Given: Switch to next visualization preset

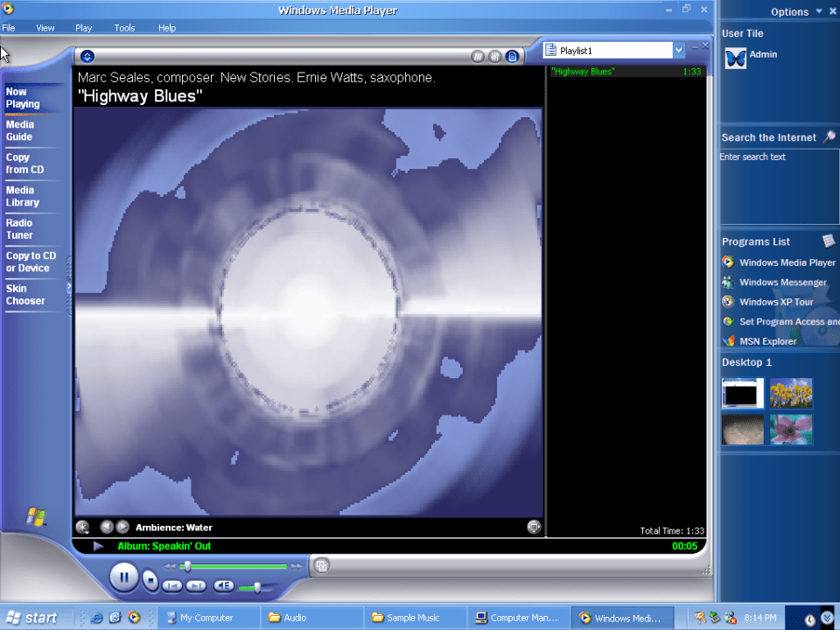Looking at the screenshot, I should click(x=123, y=527).
